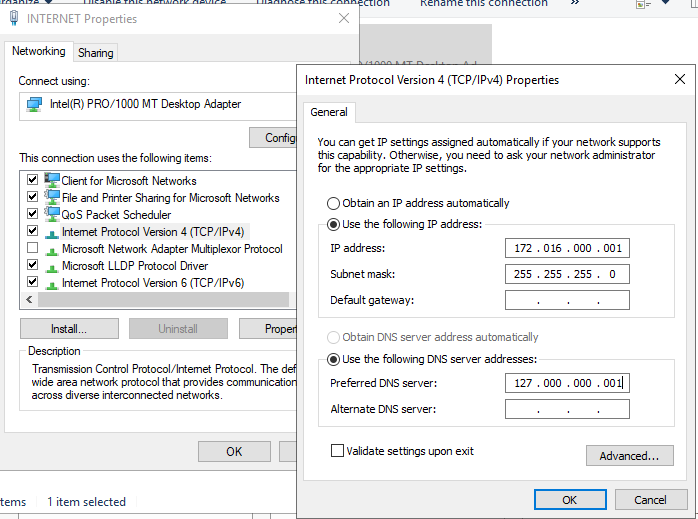Select QoS Packet Scheduler row text
Image resolution: width=698 pixels, height=519 pixels.
[x=116, y=215]
